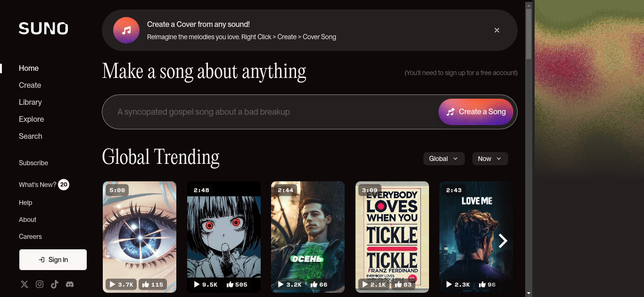The height and width of the screenshot is (297, 644).
Task: Click the music note icon in the banner
Action: point(126,30)
